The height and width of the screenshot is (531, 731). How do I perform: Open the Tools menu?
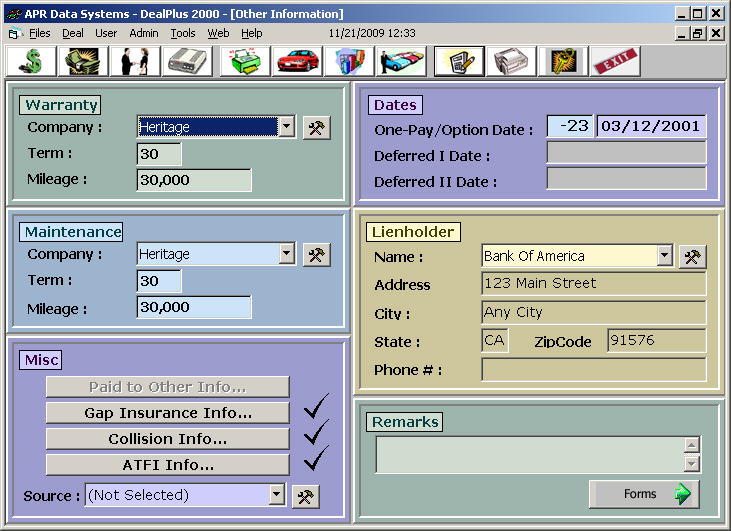pos(183,33)
